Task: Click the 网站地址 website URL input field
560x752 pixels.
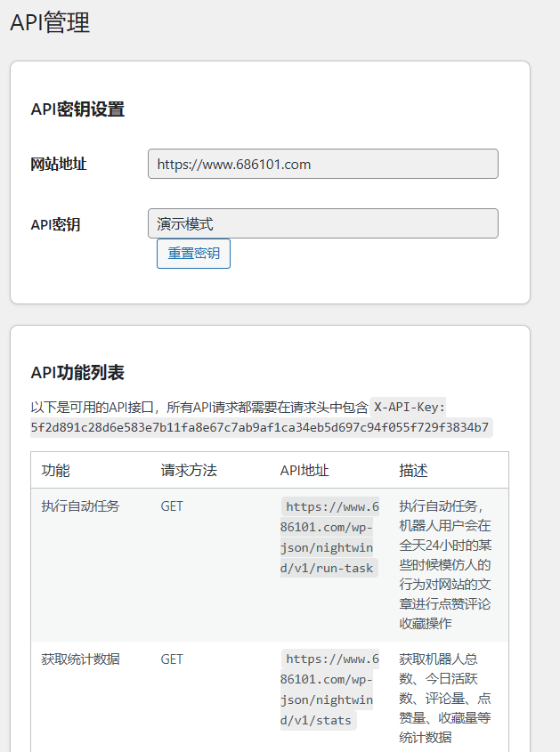Action: [322, 164]
